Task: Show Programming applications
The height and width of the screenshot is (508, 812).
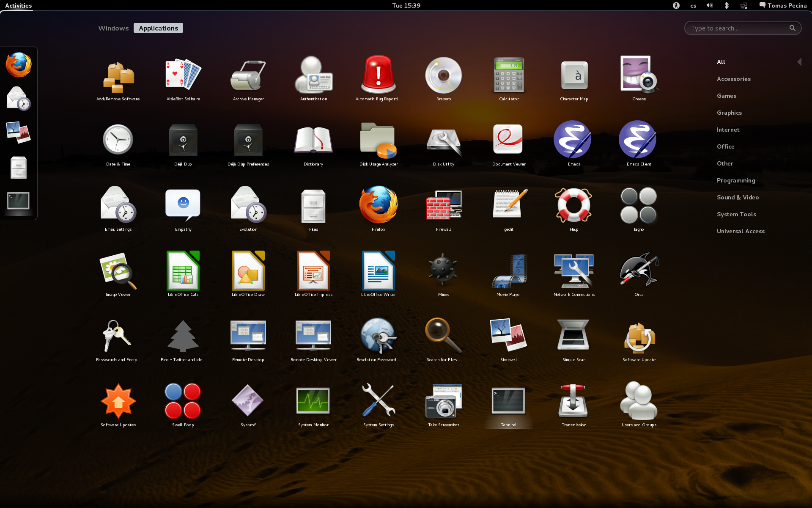Action: tap(736, 180)
